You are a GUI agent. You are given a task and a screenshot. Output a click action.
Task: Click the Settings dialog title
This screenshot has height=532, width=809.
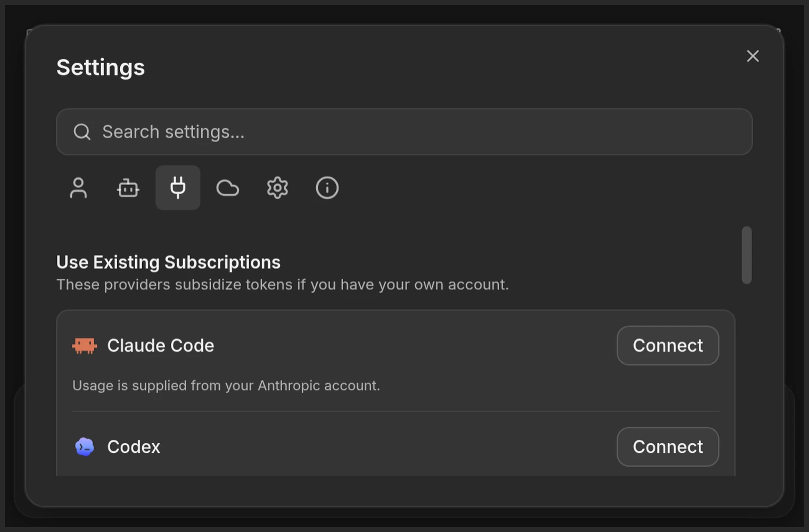coord(101,68)
